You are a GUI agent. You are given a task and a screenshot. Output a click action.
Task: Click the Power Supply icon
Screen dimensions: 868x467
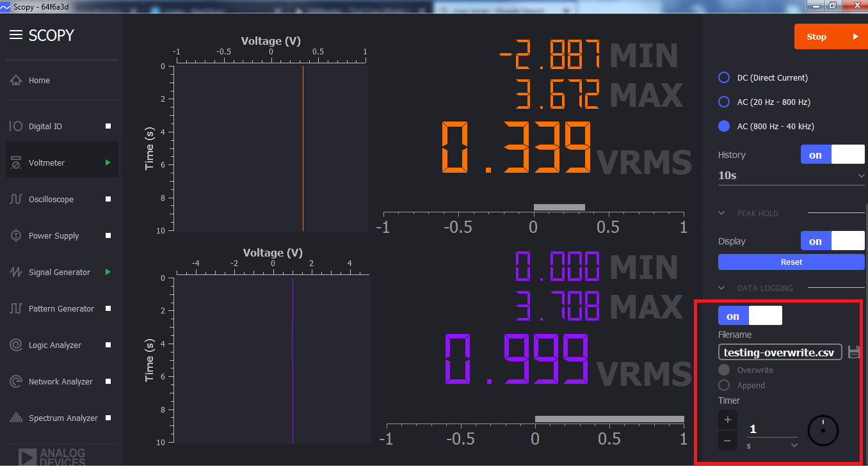click(x=16, y=236)
